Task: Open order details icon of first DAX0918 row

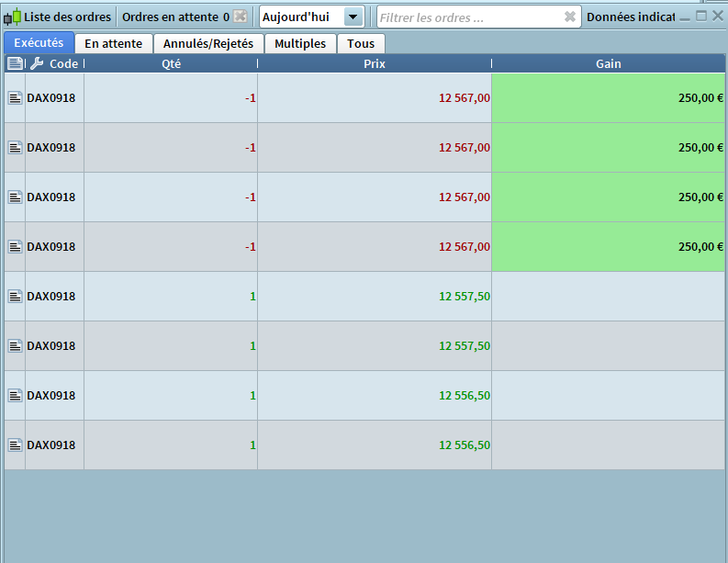Action: (x=15, y=98)
